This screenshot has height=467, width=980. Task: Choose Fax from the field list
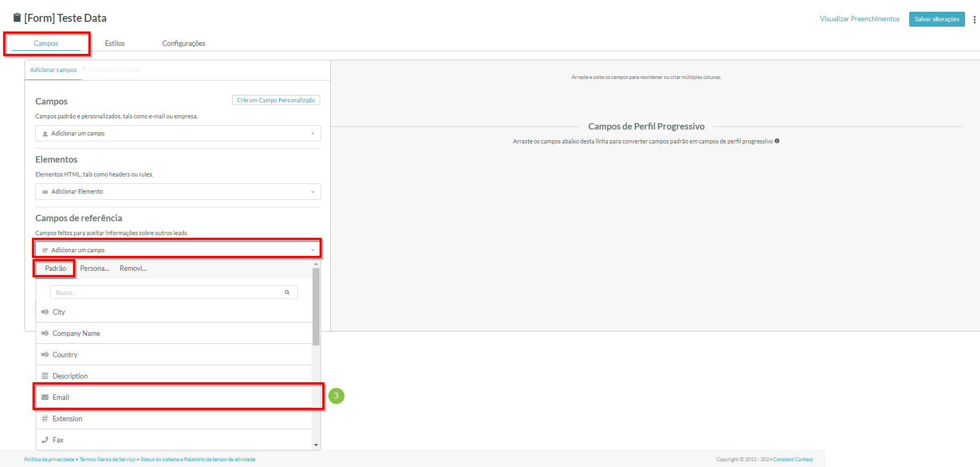click(174, 440)
